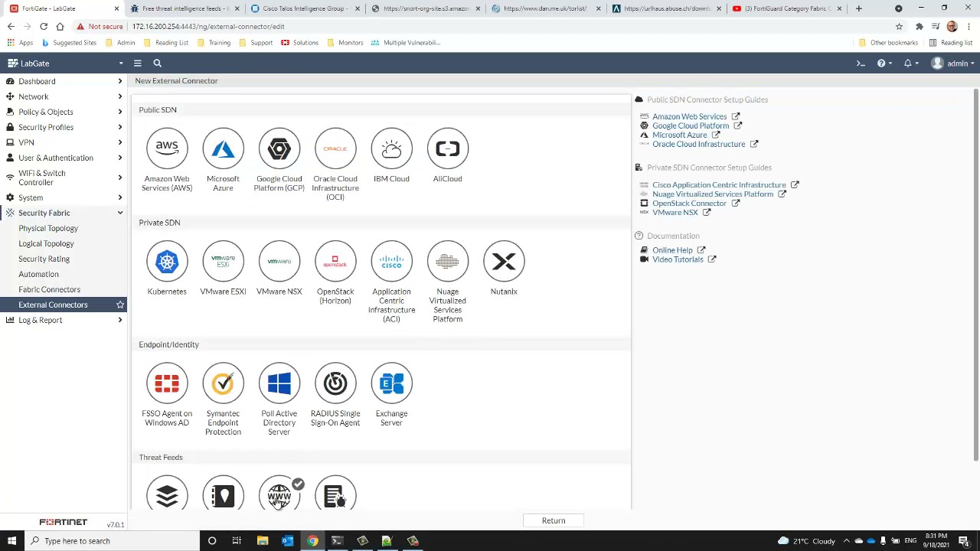Open Physical Topology page
The image size is (980, 551).
coord(48,228)
